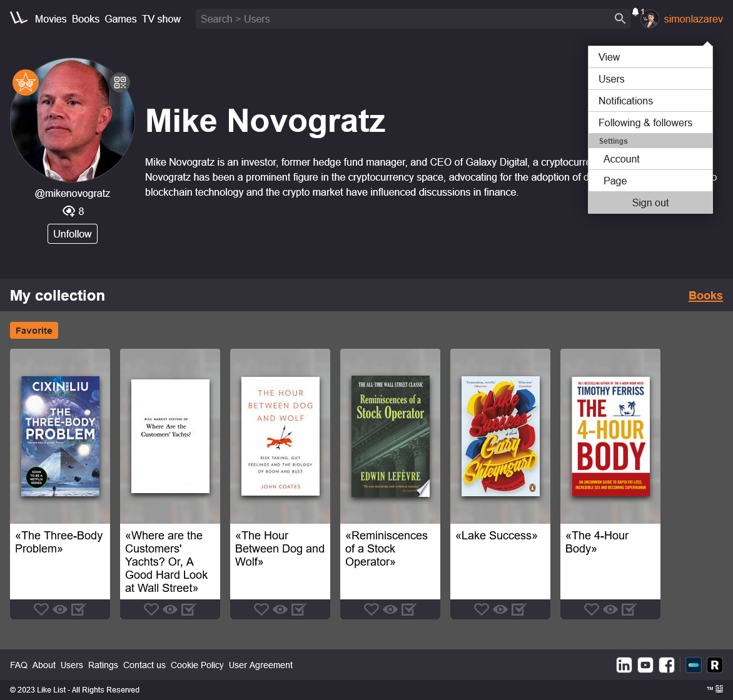Screen dimensions: 733x700
Task: Open the FAQ footer link
Action: (x=19, y=665)
